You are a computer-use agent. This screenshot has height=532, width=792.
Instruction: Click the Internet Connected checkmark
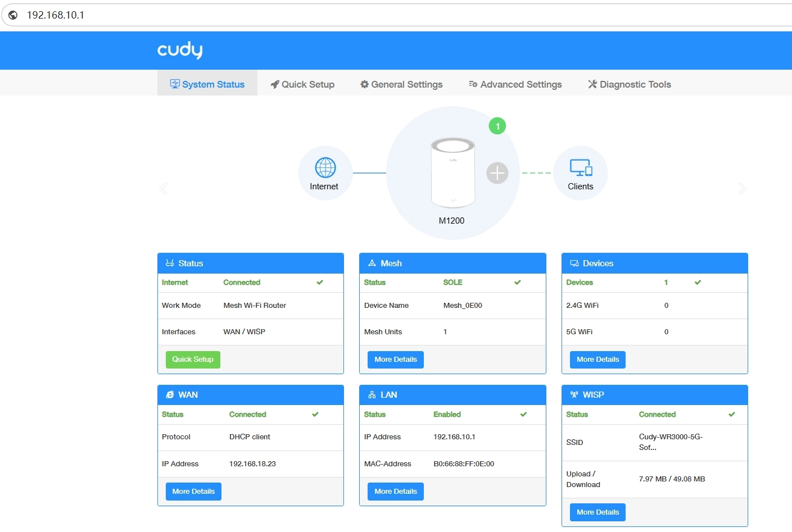pos(320,283)
